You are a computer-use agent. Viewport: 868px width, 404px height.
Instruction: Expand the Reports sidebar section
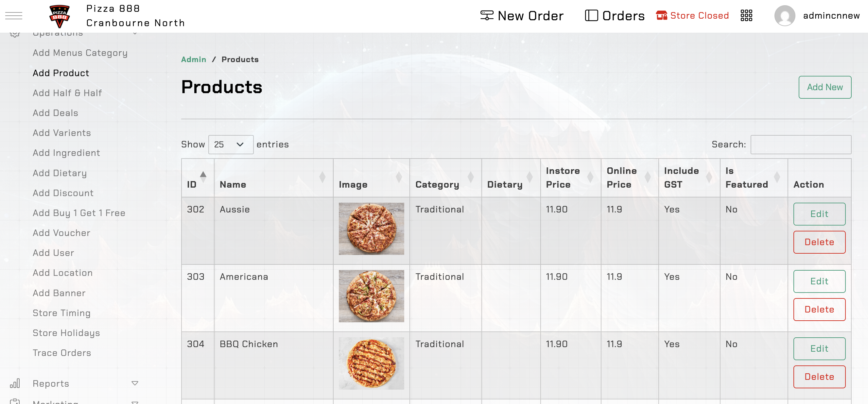[x=135, y=383]
